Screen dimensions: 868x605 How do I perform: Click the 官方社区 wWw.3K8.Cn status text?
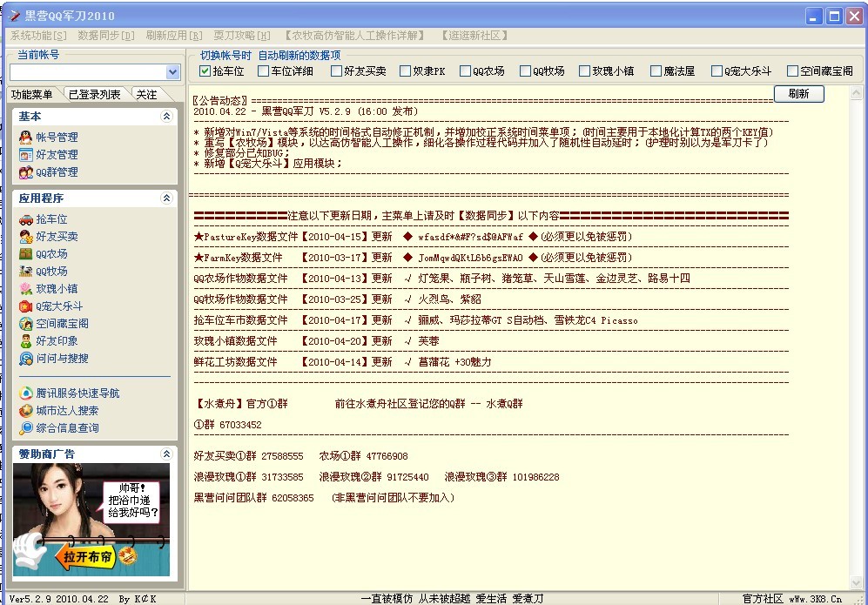[791, 599]
